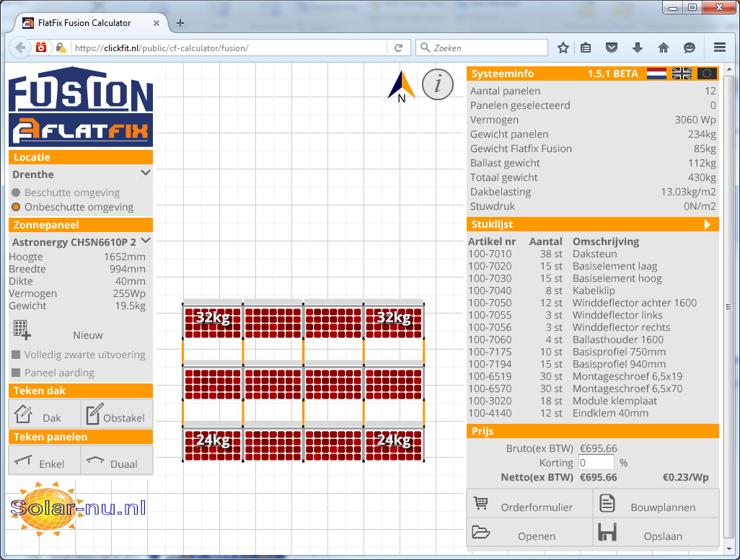Open Bouwplannen document

pos(656,503)
